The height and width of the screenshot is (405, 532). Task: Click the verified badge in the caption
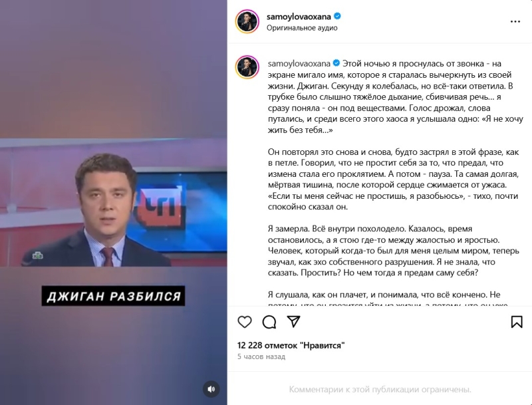tap(336, 63)
